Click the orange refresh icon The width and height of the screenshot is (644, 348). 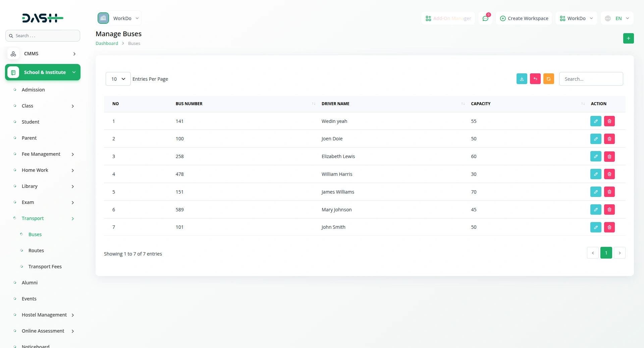point(548,79)
